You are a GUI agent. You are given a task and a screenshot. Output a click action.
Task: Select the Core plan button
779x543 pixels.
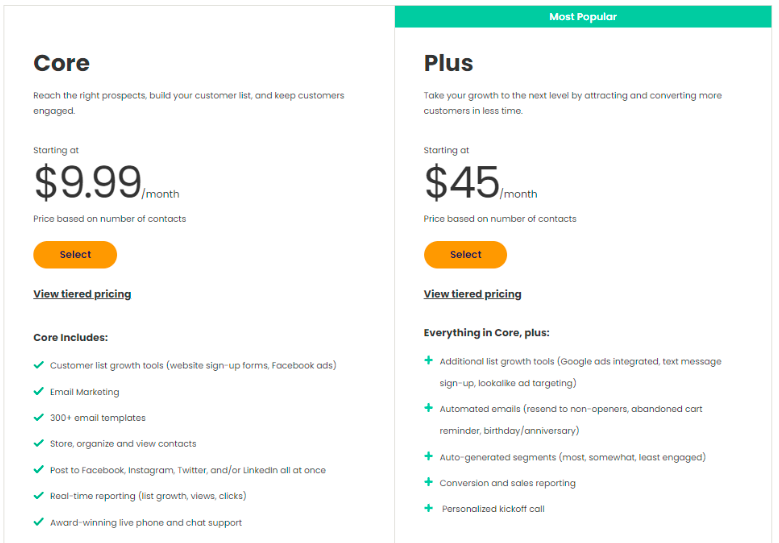[75, 255]
